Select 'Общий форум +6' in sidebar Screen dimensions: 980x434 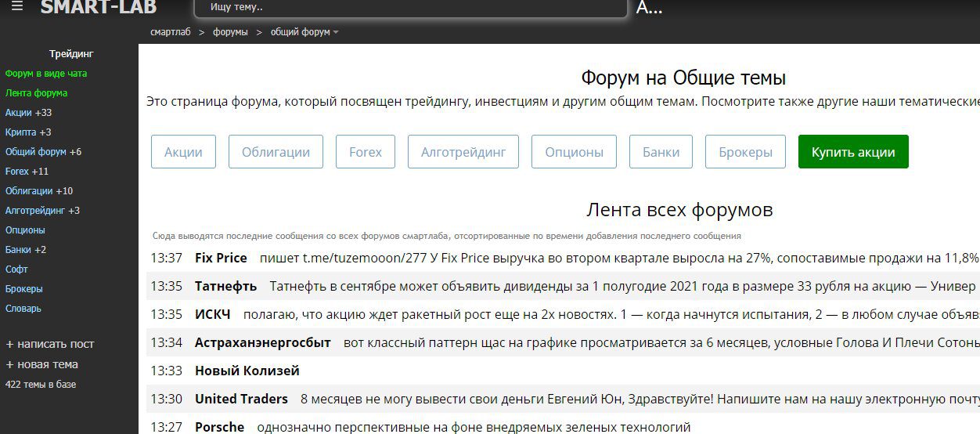[x=43, y=152]
